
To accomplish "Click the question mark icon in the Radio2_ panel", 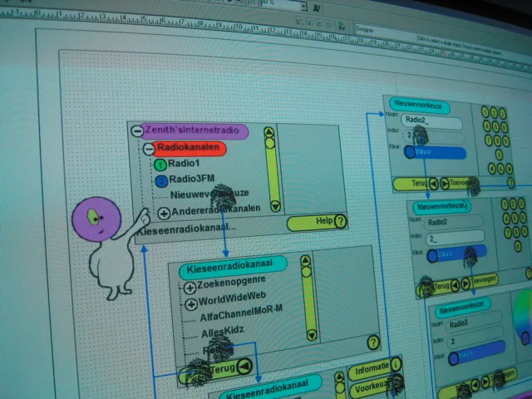I will (510, 183).
